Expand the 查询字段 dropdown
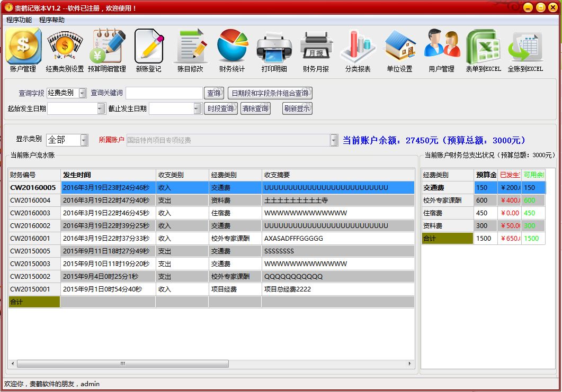 (83, 93)
